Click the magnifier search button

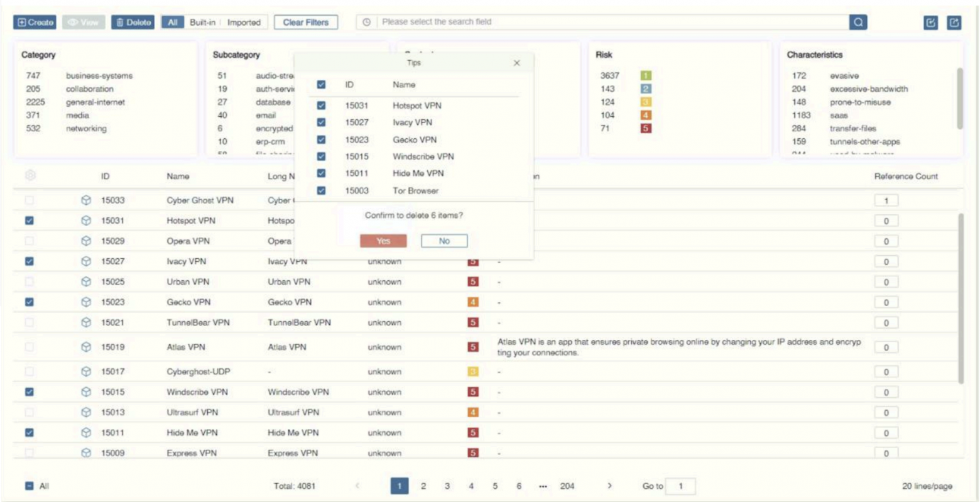858,22
